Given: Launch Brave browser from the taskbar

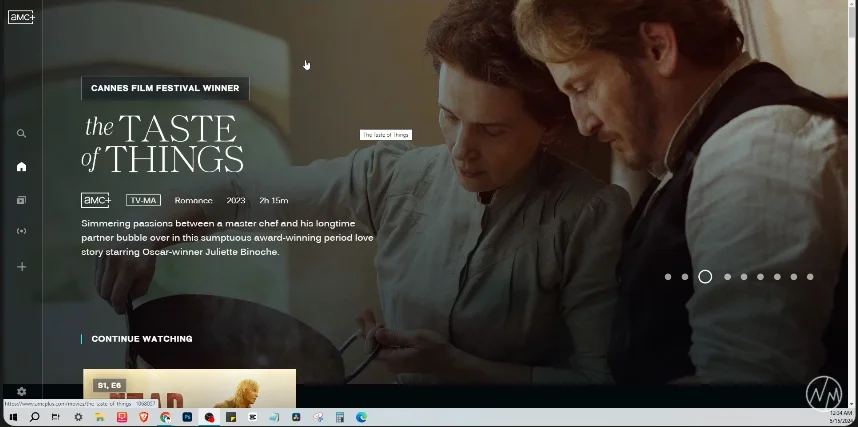Looking at the screenshot, I should pyautogui.click(x=144, y=417).
